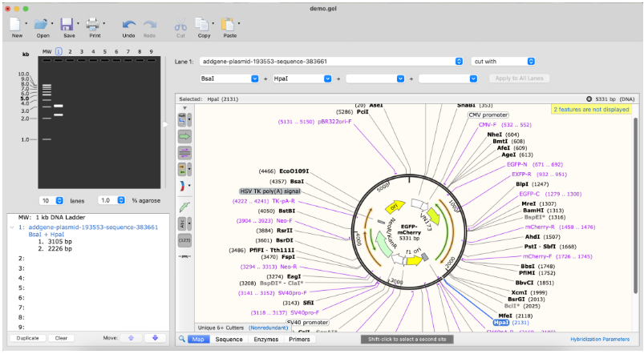The width and height of the screenshot is (644, 354).
Task: Toggle enzyme sites display in side toolbar
Action: pyautogui.click(x=182, y=120)
